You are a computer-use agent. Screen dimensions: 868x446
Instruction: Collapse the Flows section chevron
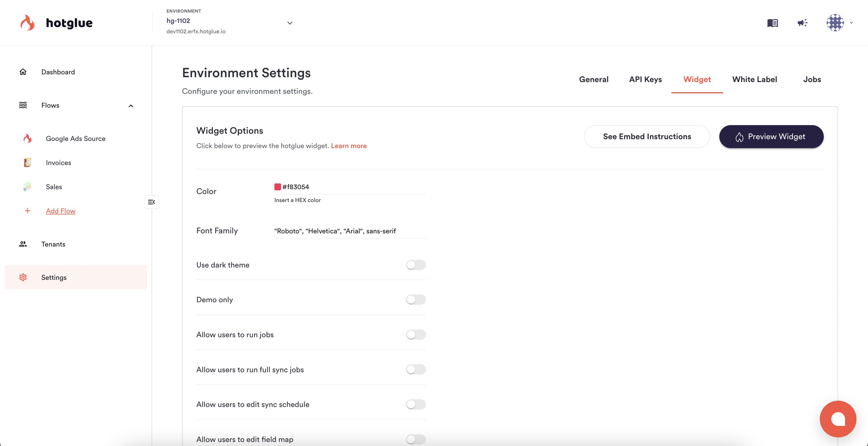coord(131,106)
